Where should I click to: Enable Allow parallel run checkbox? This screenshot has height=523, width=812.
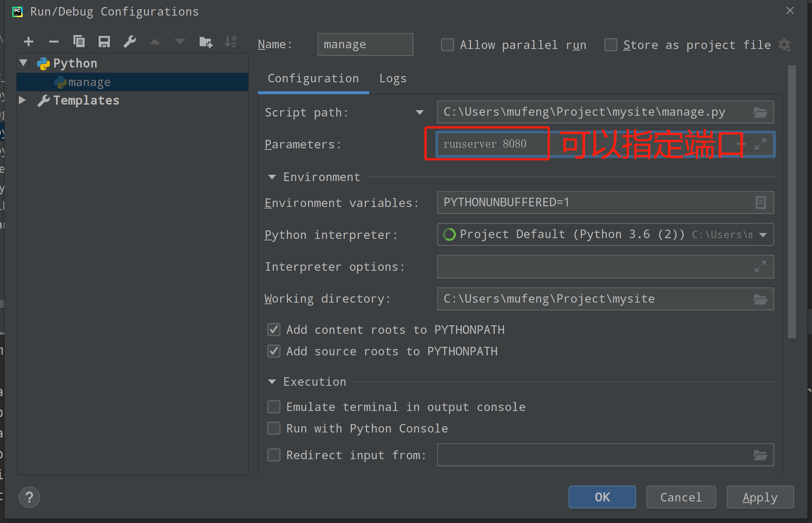[x=447, y=45]
